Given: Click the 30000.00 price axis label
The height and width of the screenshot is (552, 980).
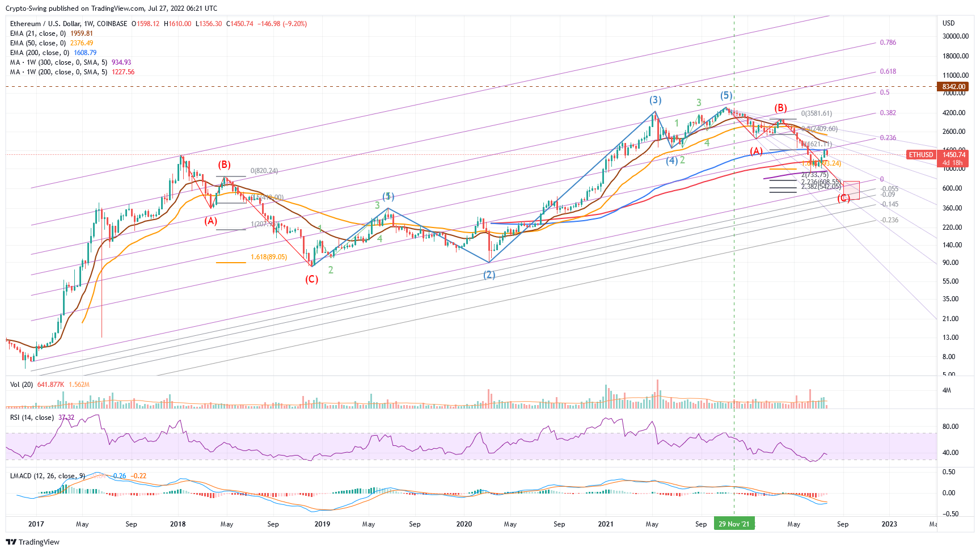Looking at the screenshot, I should coord(956,36).
